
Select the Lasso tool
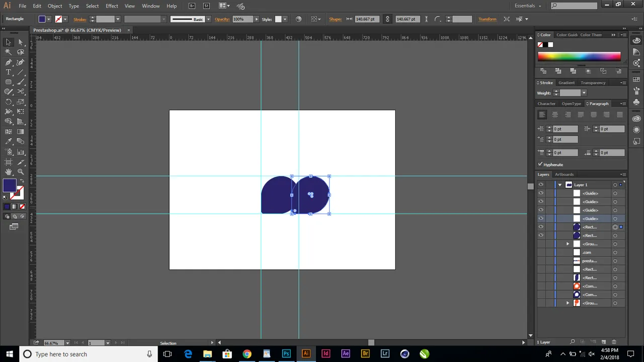point(21,52)
